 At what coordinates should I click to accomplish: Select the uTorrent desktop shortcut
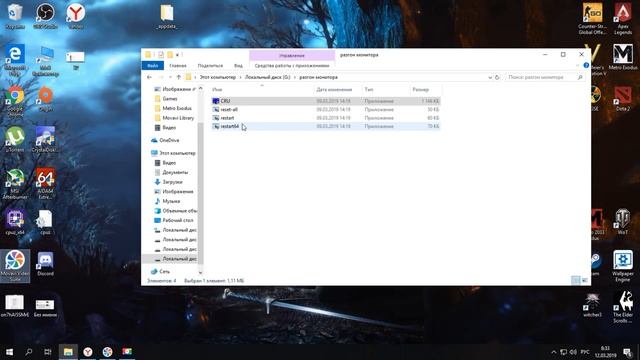15,140
